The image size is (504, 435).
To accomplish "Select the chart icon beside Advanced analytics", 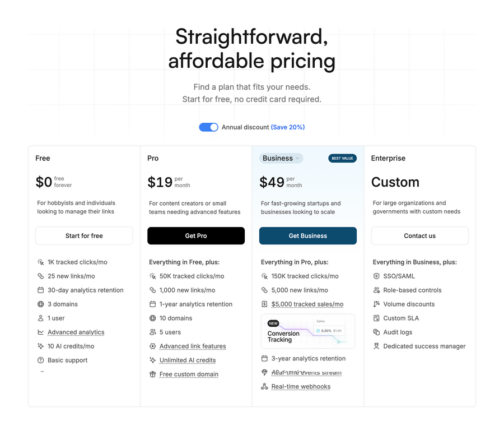I will click(40, 332).
